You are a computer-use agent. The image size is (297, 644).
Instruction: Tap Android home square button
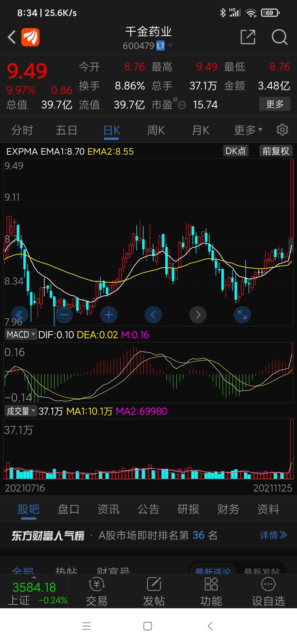[x=148, y=626]
